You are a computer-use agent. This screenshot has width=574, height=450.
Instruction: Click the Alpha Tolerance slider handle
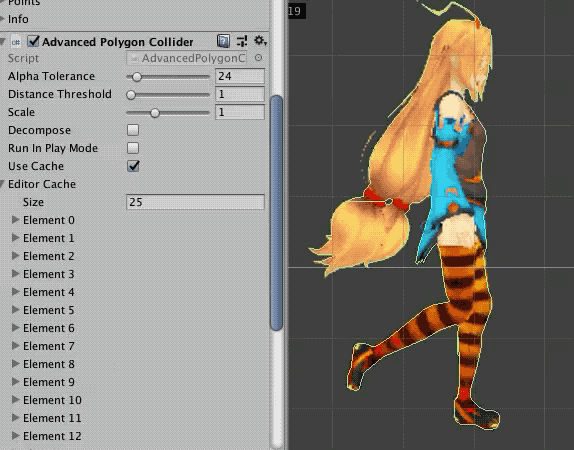[137, 77]
